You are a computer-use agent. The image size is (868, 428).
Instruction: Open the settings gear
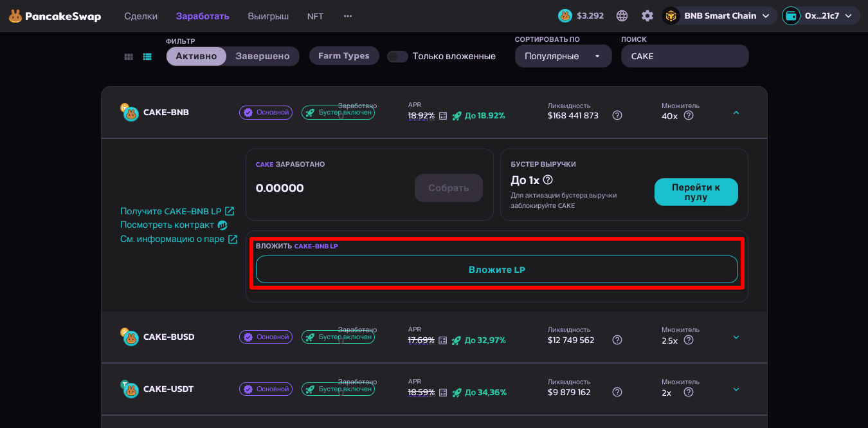[x=647, y=16]
